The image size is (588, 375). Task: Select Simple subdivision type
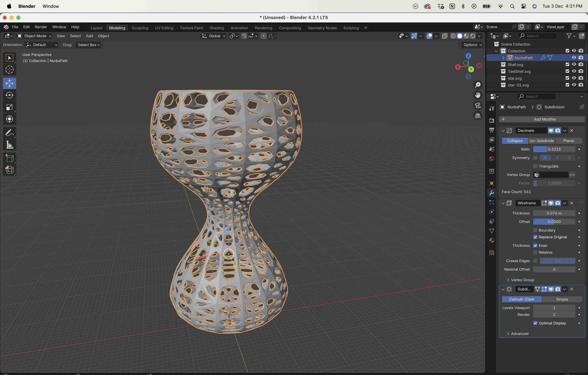pyautogui.click(x=562, y=299)
